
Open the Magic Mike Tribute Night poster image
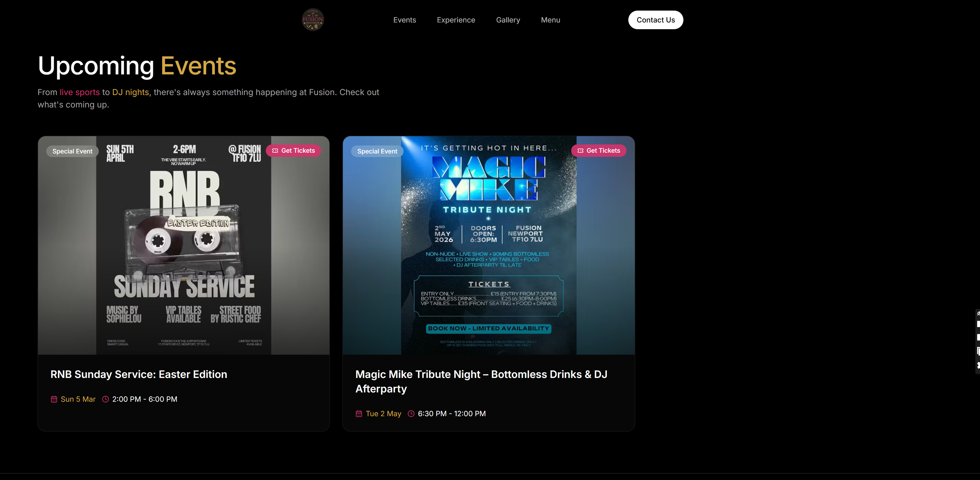point(488,245)
